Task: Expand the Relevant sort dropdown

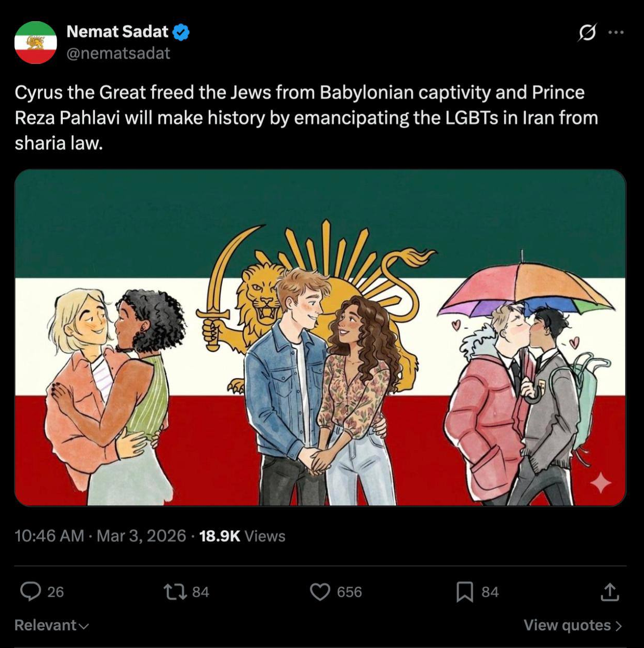Action: pos(51,625)
